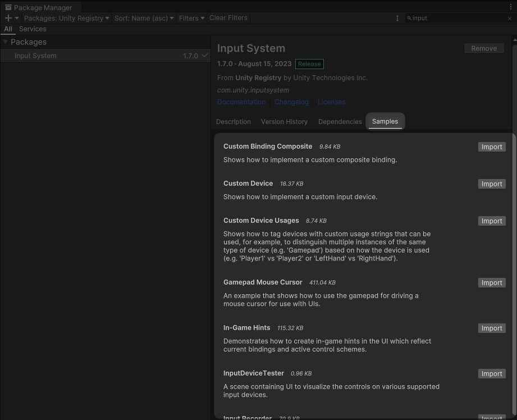Open the Packages: Unity Registry dropdown
This screenshot has width=517, height=420.
(x=67, y=18)
